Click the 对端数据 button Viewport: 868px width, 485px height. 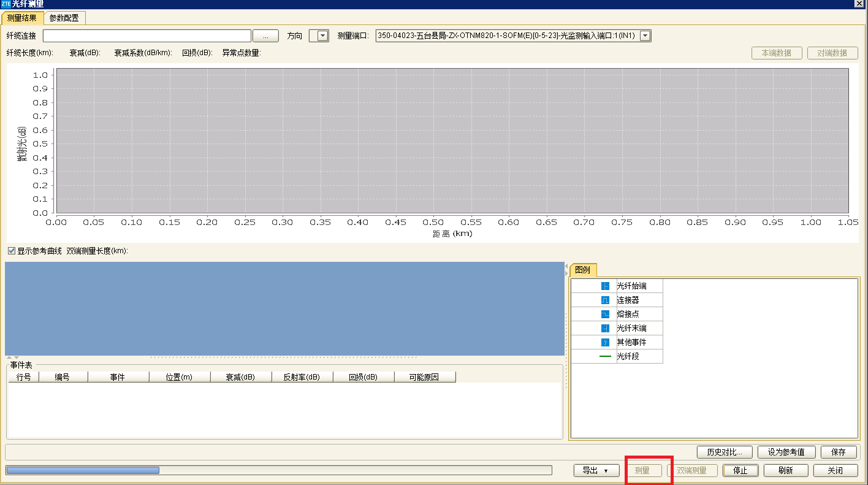point(832,53)
